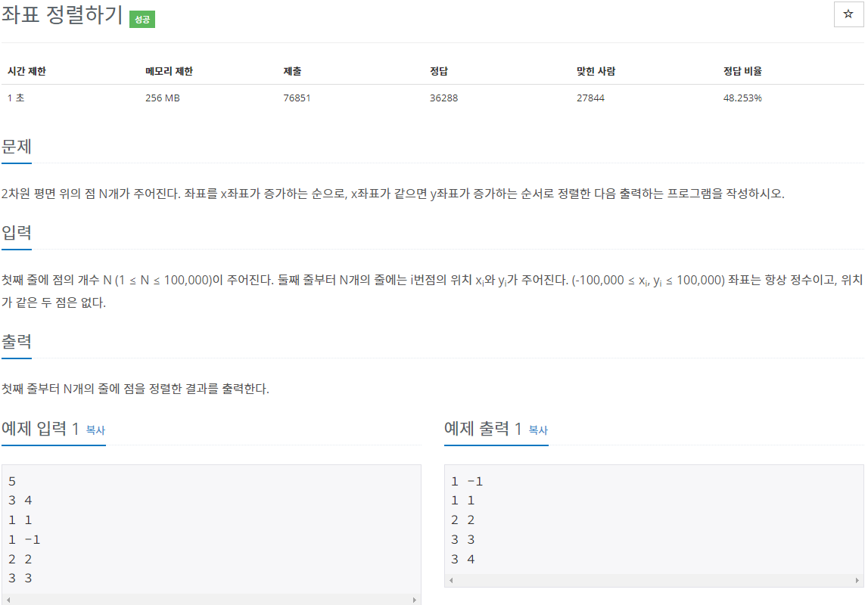
Task: Click the 입력 section heading
Action: click(18, 232)
